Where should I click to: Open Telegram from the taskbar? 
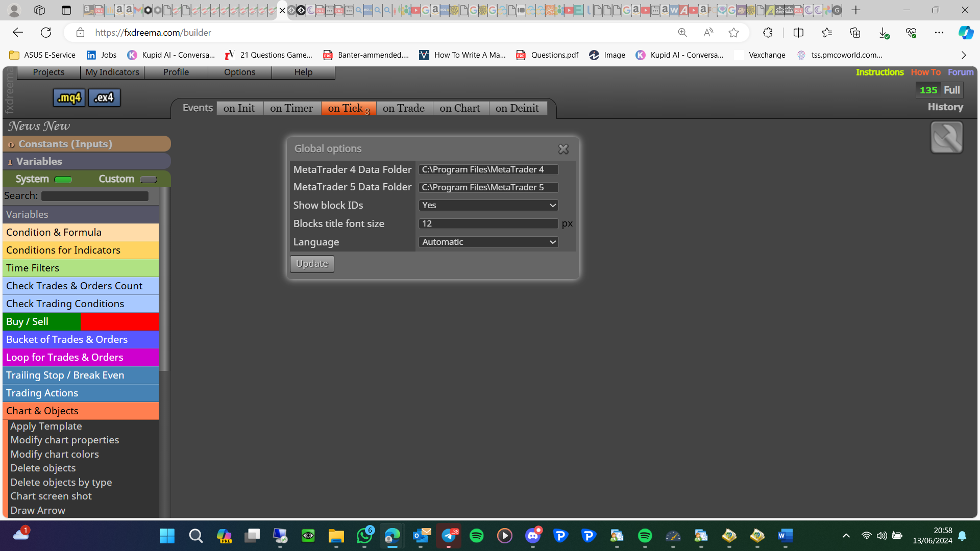pyautogui.click(x=449, y=536)
